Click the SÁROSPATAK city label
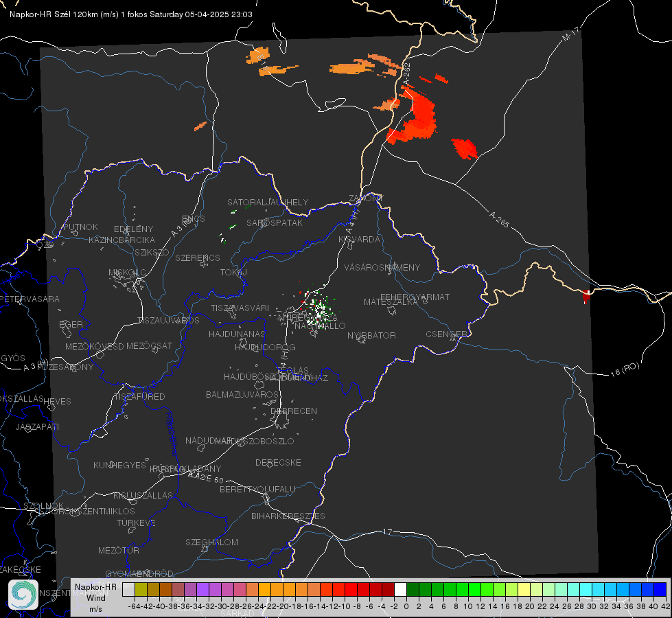The height and width of the screenshot is (618, 672). (x=275, y=222)
